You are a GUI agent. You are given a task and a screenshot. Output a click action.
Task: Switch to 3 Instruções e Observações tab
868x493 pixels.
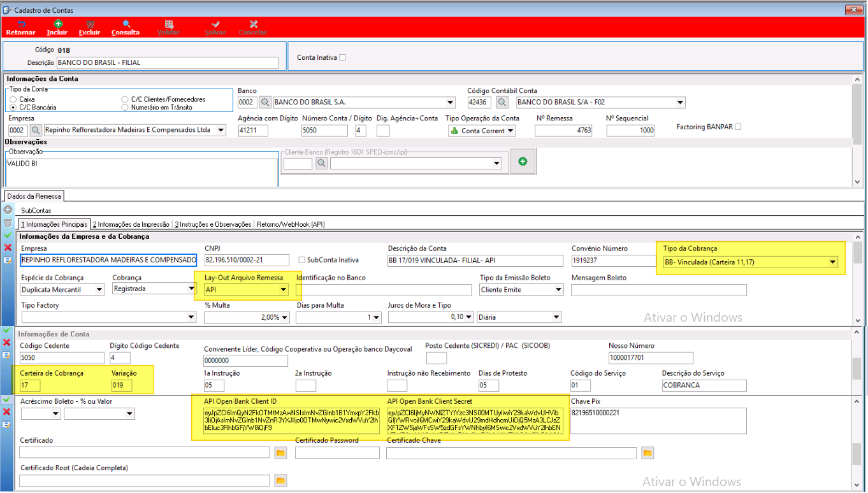point(213,224)
